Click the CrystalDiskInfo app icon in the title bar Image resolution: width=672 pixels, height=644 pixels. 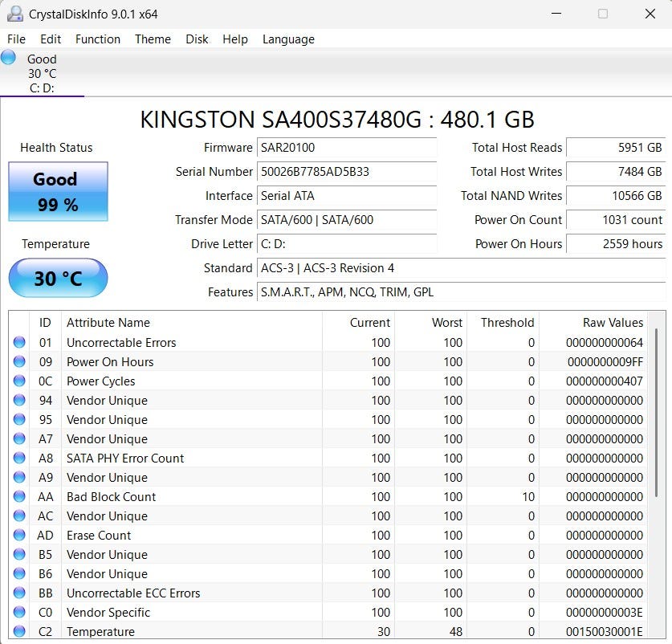pos(15,14)
